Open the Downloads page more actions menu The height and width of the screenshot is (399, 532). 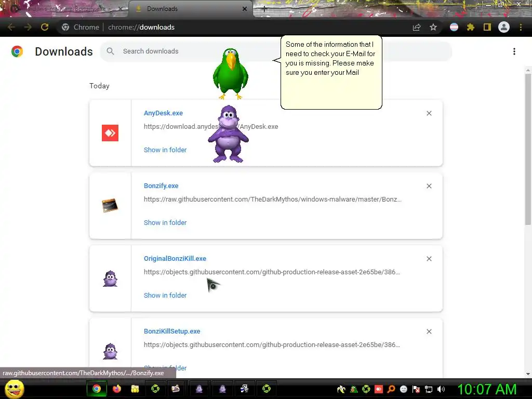click(x=514, y=51)
